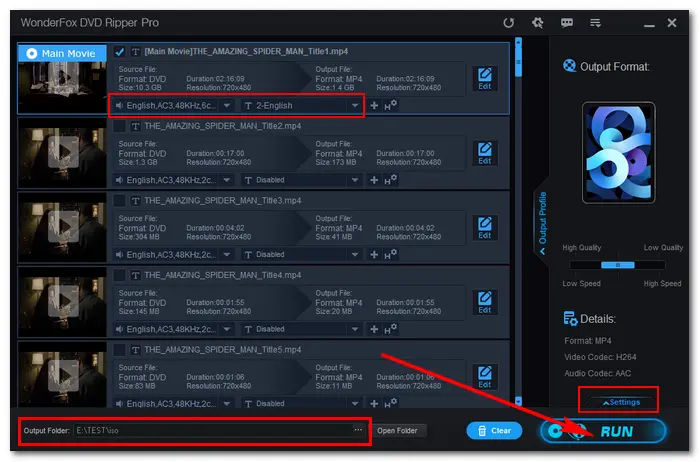Play the Title3 thumbnail preview
The width and height of the screenshot is (700, 462).
point(63,226)
